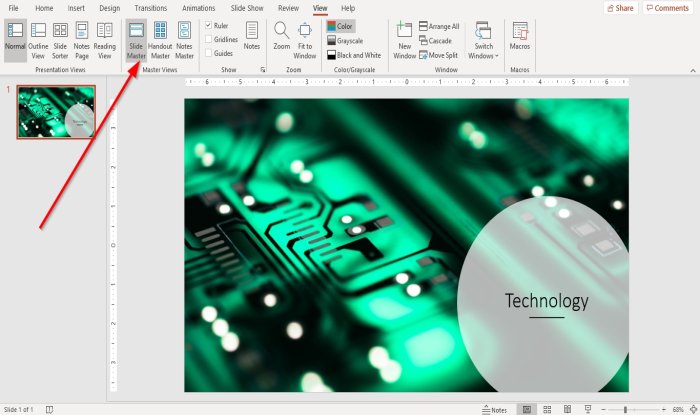Select the View tab
700x415 pixels.
coord(320,8)
